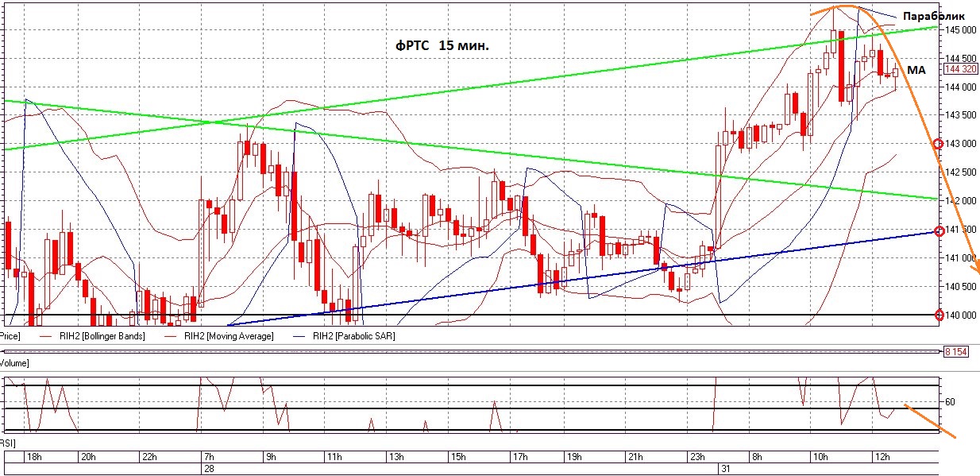
Task: Click the 7h time axis label
Action: tap(210, 457)
